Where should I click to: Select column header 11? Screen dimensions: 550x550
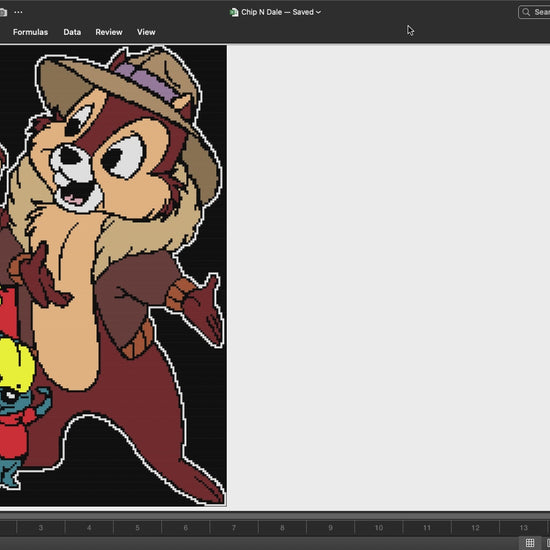pos(427,528)
